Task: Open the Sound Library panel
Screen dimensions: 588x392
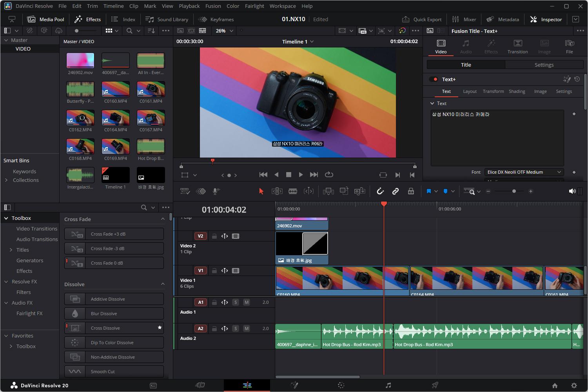Action: point(167,19)
